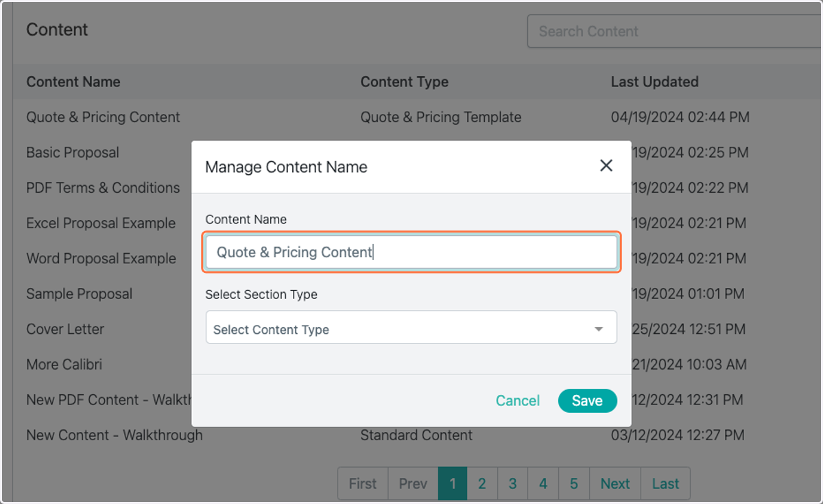823x504 pixels.
Task: Close the Manage Content Name dialog
Action: click(606, 165)
